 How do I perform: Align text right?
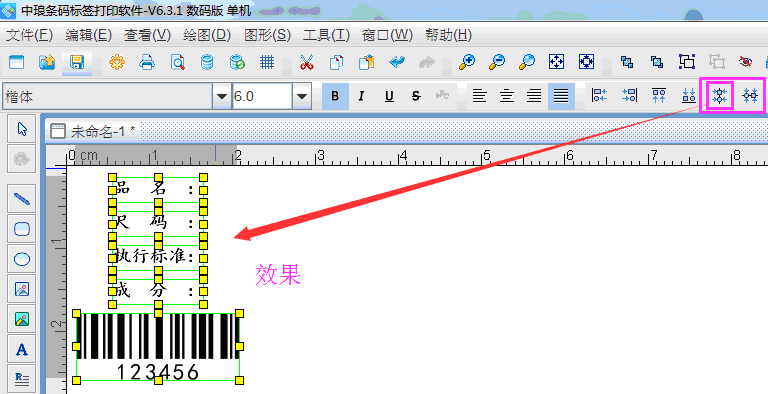(x=534, y=96)
